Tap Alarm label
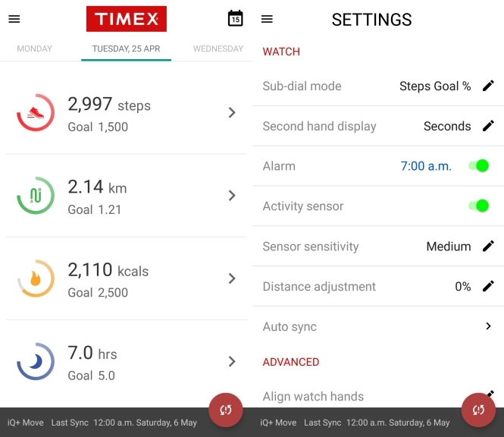This screenshot has height=437, width=504. coord(279,166)
